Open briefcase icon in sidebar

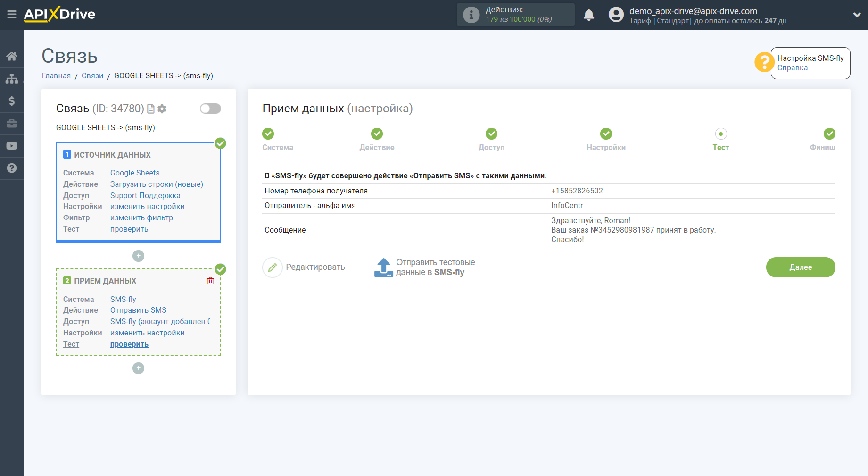point(12,123)
